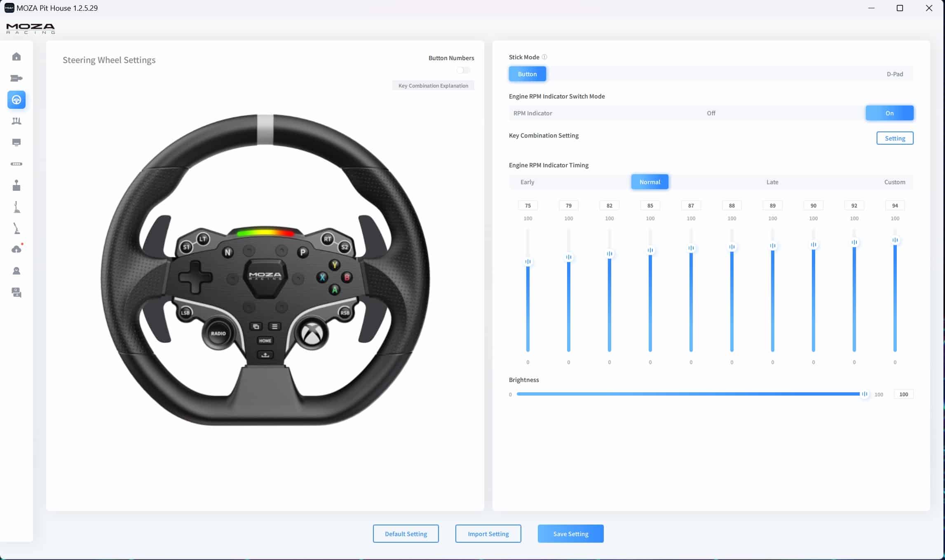Toggle the Button Numbers switch

point(463,70)
